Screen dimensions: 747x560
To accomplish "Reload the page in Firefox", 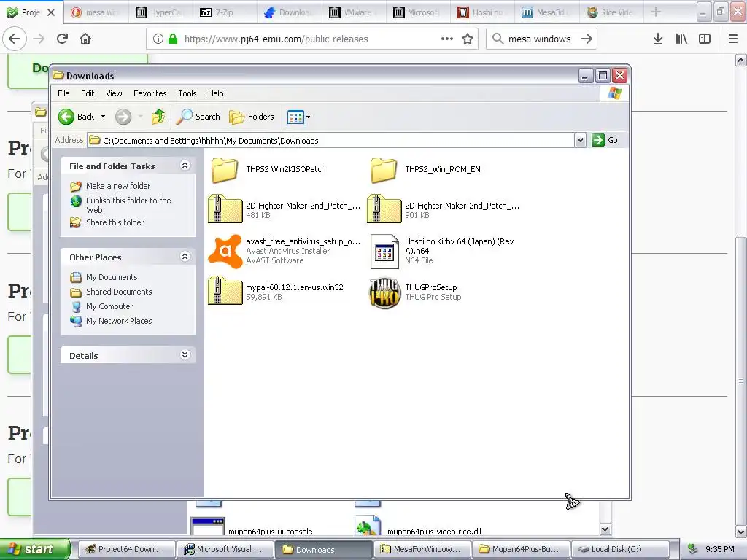I will click(62, 39).
